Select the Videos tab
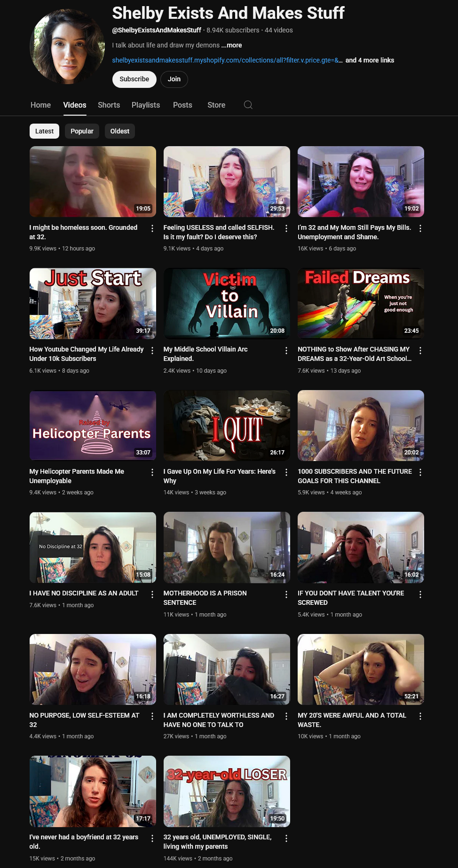458x868 pixels. [x=75, y=105]
